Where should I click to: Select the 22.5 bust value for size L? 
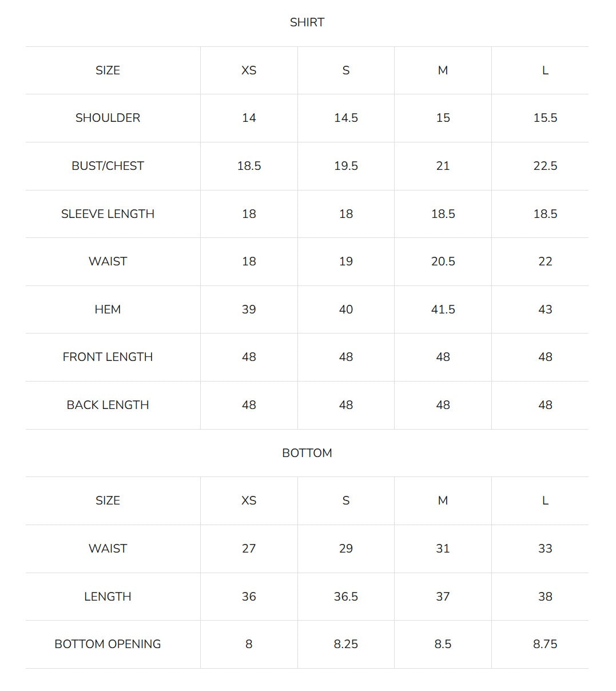[545, 166]
